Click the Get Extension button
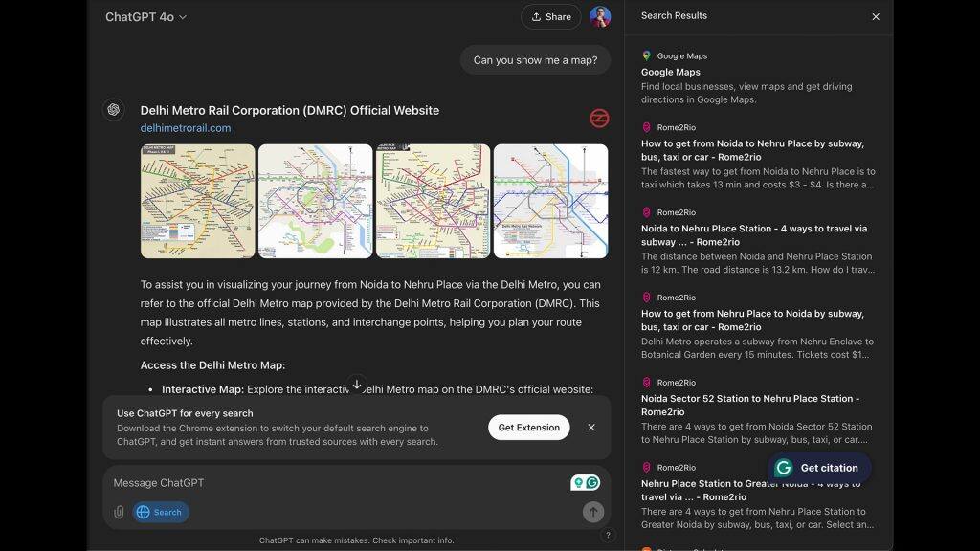The width and height of the screenshot is (980, 551). pyautogui.click(x=528, y=428)
